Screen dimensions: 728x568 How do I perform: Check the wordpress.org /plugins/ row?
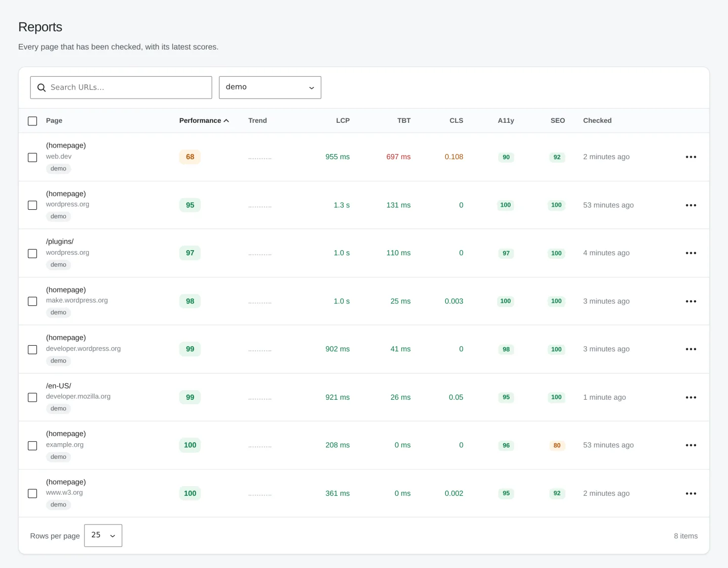pos(32,254)
